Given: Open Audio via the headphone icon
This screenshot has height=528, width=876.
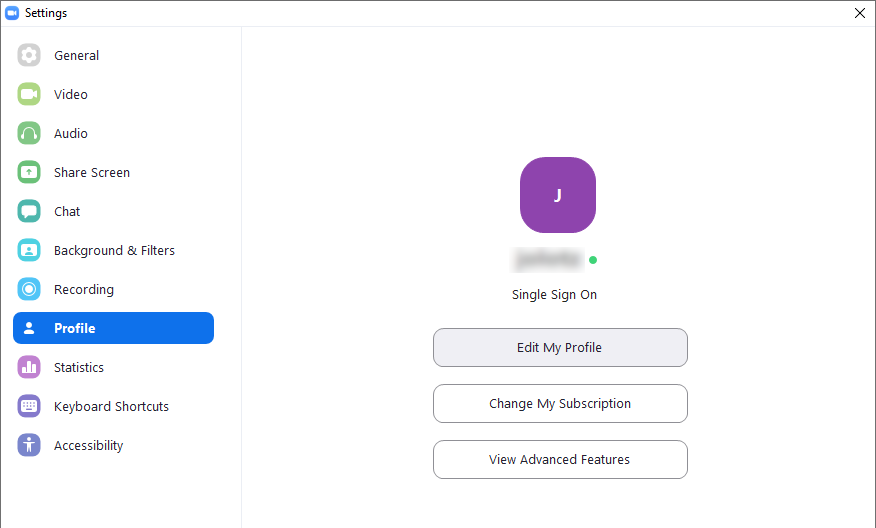Looking at the screenshot, I should pos(28,134).
